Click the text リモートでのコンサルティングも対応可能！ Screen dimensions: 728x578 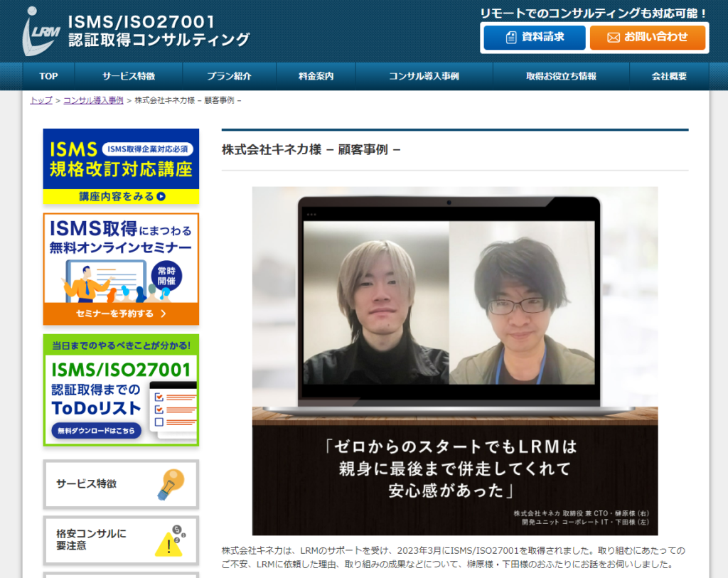click(x=594, y=14)
